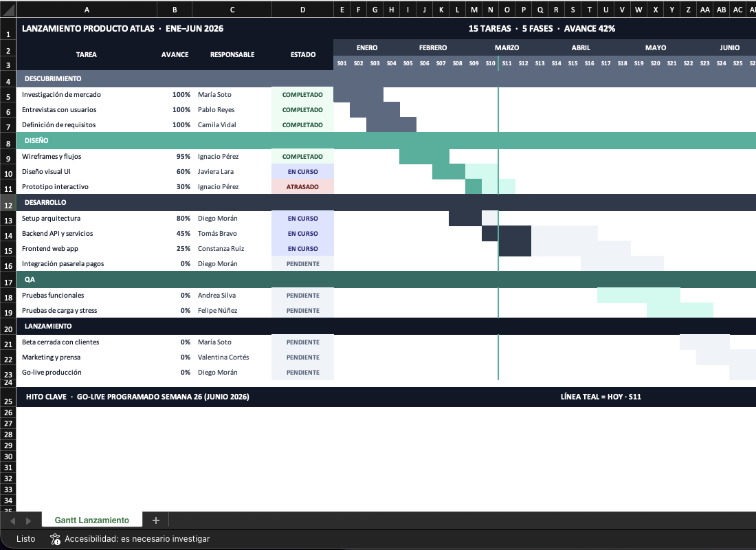Click the Listo status bar indicator

(x=25, y=539)
